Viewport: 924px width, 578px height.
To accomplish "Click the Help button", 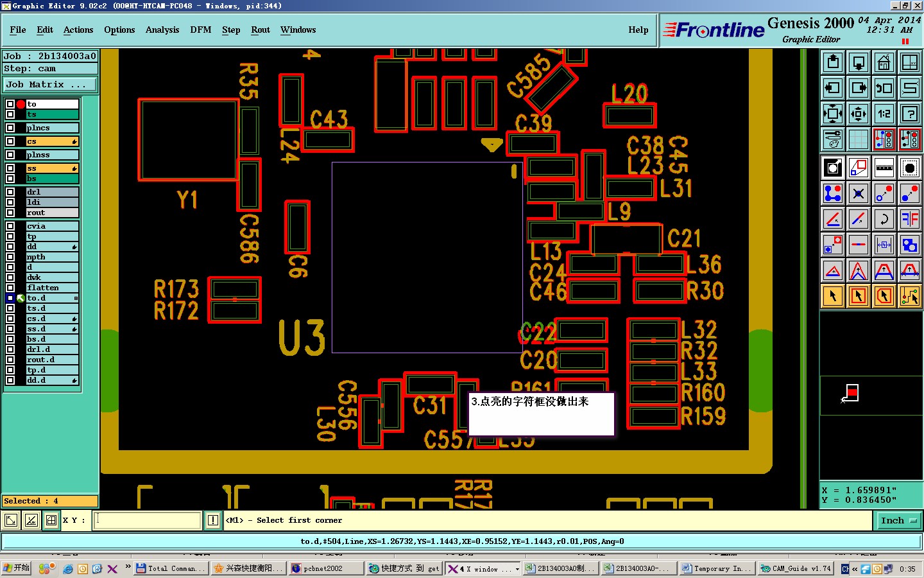I will (x=638, y=30).
